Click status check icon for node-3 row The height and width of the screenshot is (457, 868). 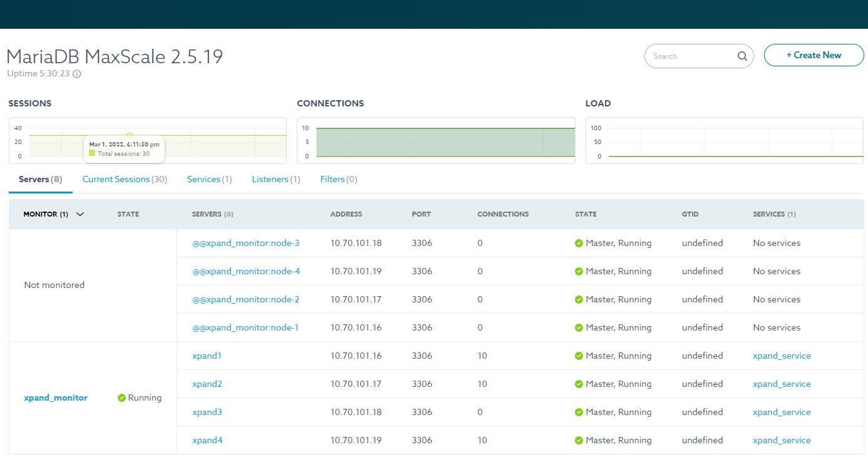579,243
